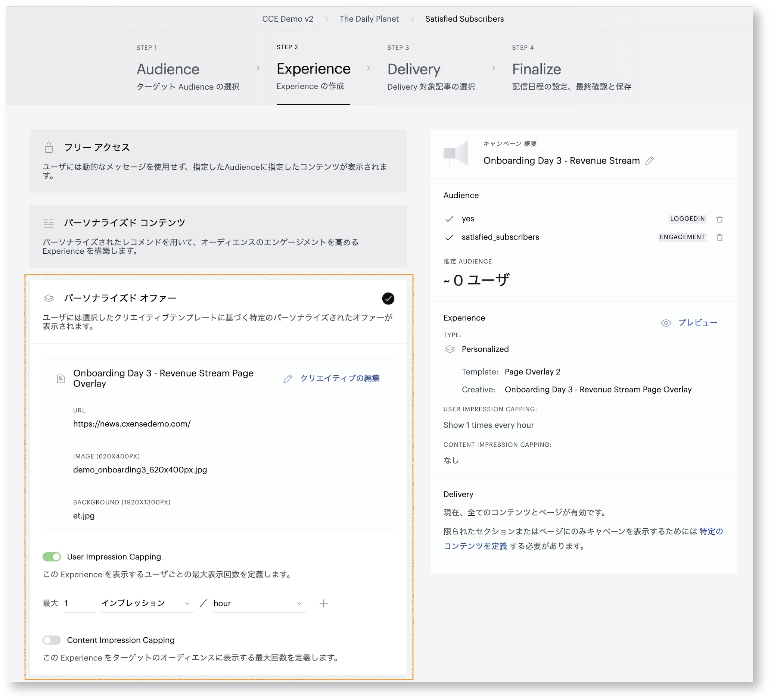The image size is (771, 700).
Task: Click the ~ 0 ユーザ estimate
Action: pyautogui.click(x=476, y=280)
